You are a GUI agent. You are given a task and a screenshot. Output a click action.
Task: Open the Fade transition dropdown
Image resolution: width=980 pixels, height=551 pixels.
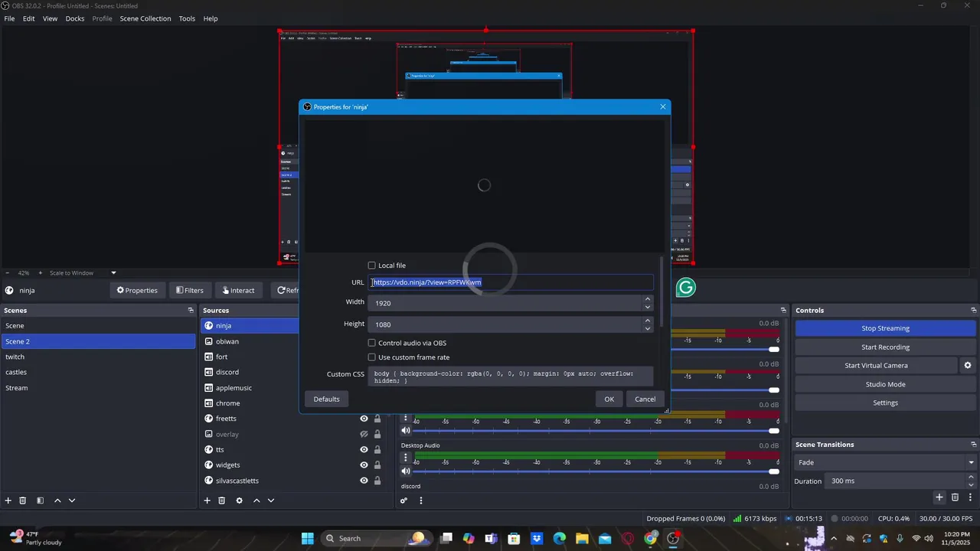point(886,462)
